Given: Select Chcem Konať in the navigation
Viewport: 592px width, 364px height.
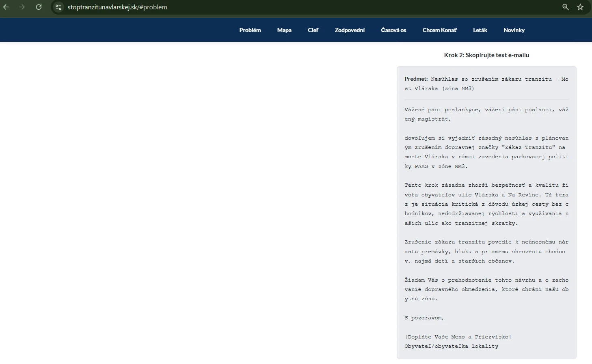Looking at the screenshot, I should coord(439,30).
